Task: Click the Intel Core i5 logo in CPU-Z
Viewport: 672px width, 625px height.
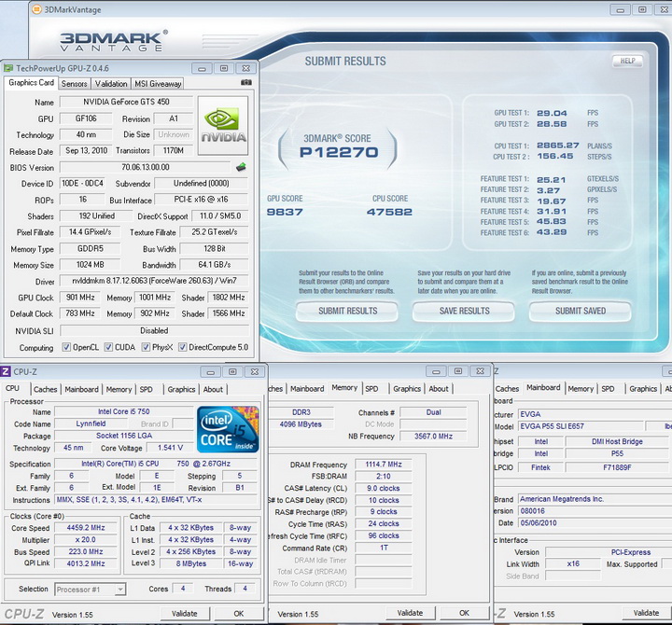Action: (x=228, y=429)
